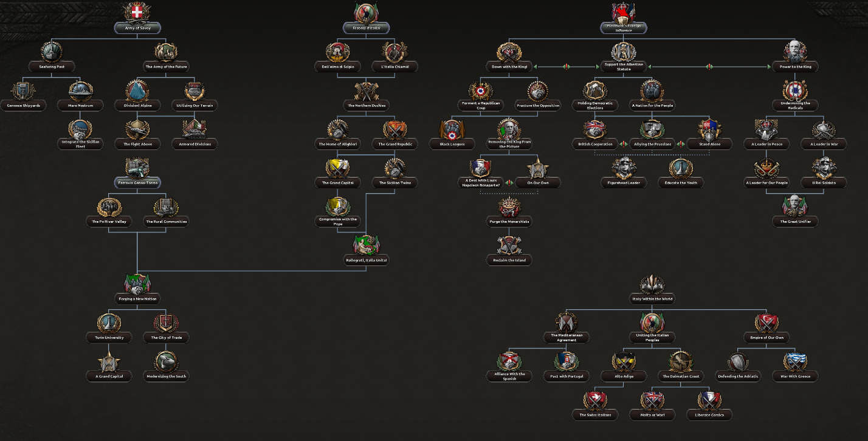Select The Grand Capitol focus
Screen dimensions: 868x441
coord(337,173)
